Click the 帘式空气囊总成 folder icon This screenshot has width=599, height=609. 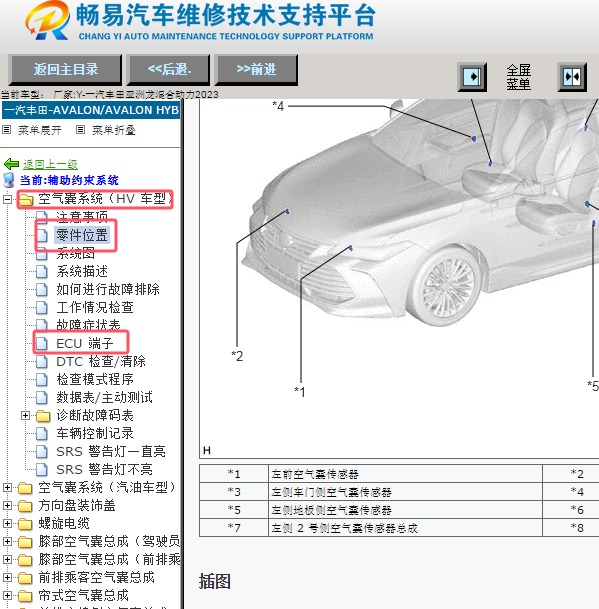(25, 596)
